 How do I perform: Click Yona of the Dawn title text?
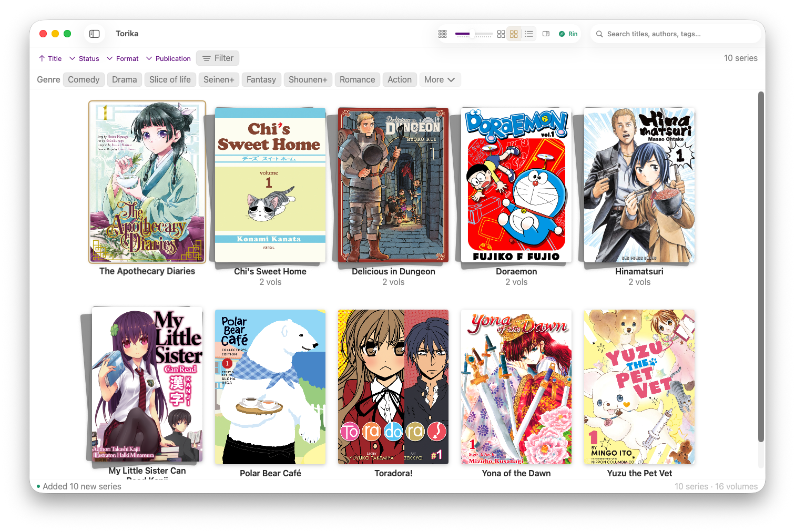[516, 474]
